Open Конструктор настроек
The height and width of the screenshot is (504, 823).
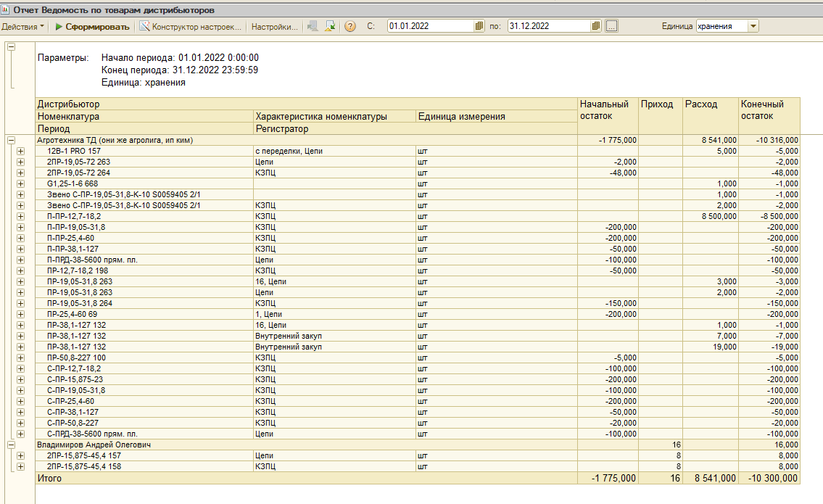coord(191,26)
